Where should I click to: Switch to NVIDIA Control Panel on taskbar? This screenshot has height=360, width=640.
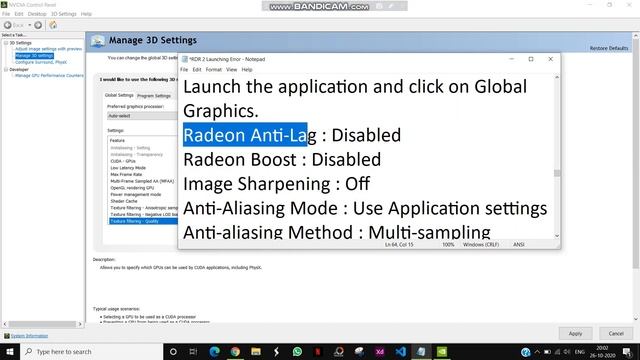tap(442, 351)
